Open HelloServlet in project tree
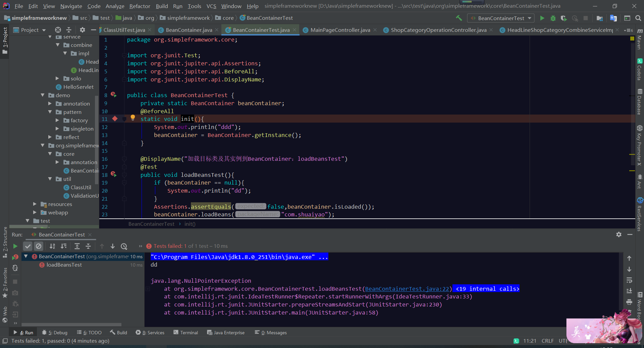644x348 pixels. 78,87
